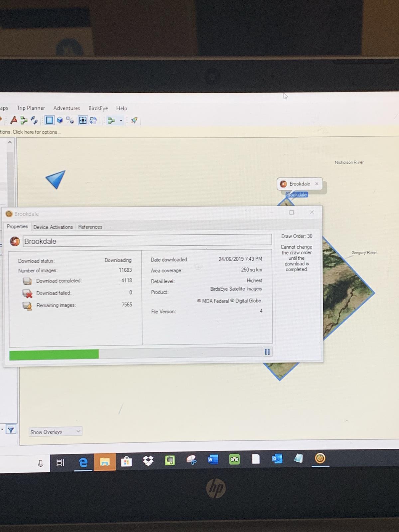Close the Brookdale map tooltip

317,184
